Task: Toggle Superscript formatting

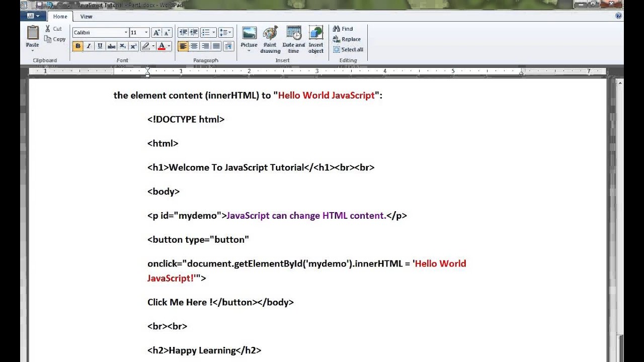Action: (133, 46)
